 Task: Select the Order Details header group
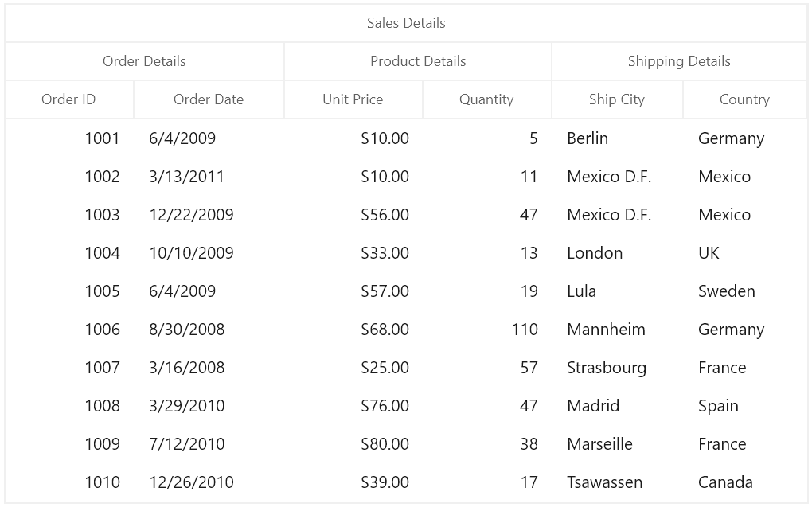(144, 61)
